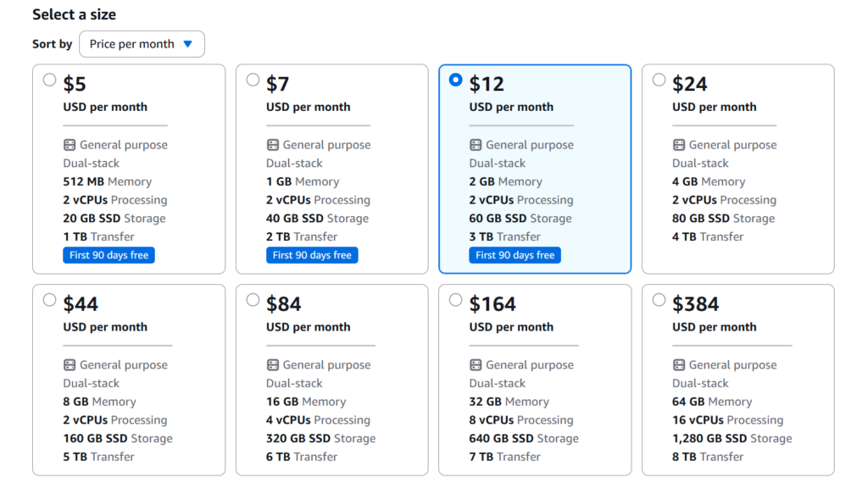Click First 90 days free badge on $5 plan
This screenshot has height=483, width=868.
[108, 255]
